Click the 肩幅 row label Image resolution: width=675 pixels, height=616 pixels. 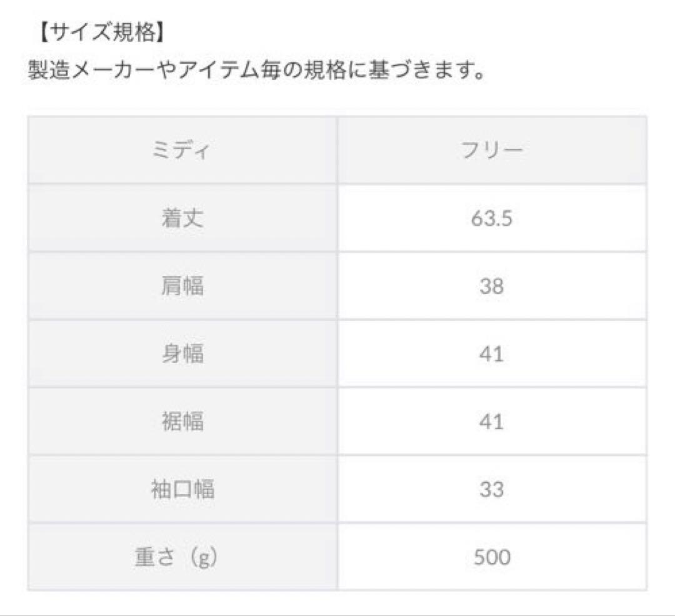[182, 286]
